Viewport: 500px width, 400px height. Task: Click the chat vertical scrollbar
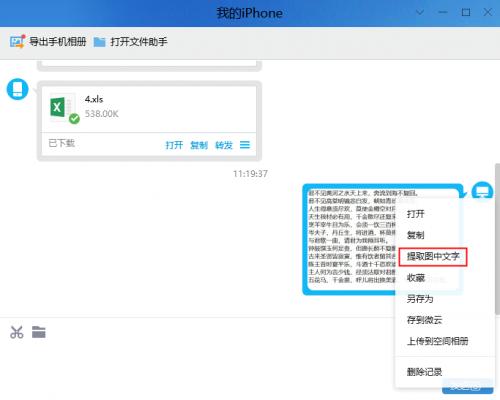pos(497,239)
